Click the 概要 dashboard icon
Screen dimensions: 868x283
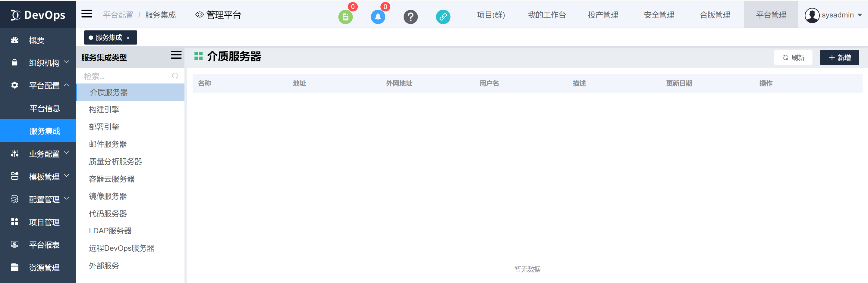pos(14,40)
